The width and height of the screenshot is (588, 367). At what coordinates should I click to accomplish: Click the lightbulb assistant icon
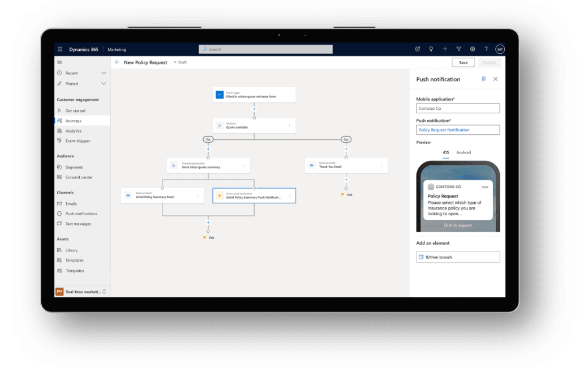click(x=431, y=49)
